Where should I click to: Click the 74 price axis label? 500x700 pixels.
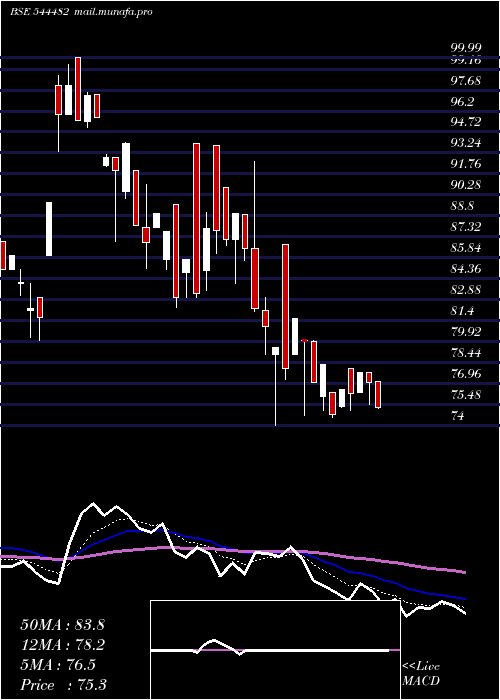coord(458,416)
